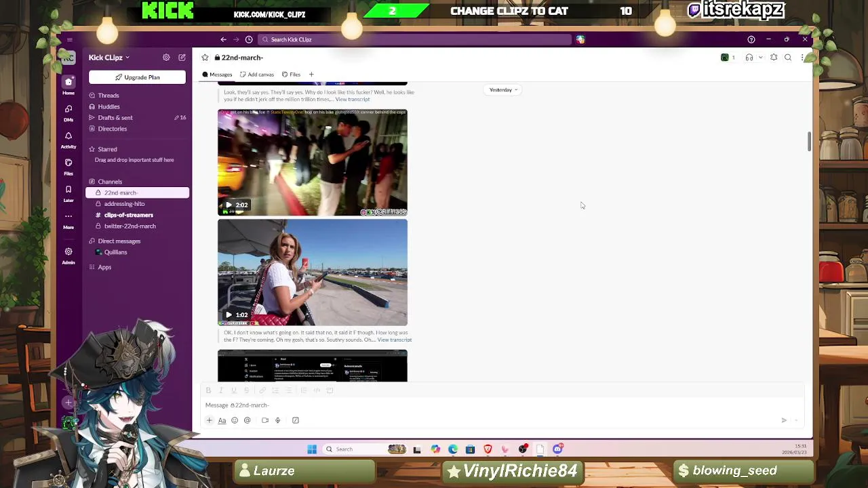Viewport: 868px width, 488px height.
Task: Open Threads in sidebar
Action: tap(138, 96)
